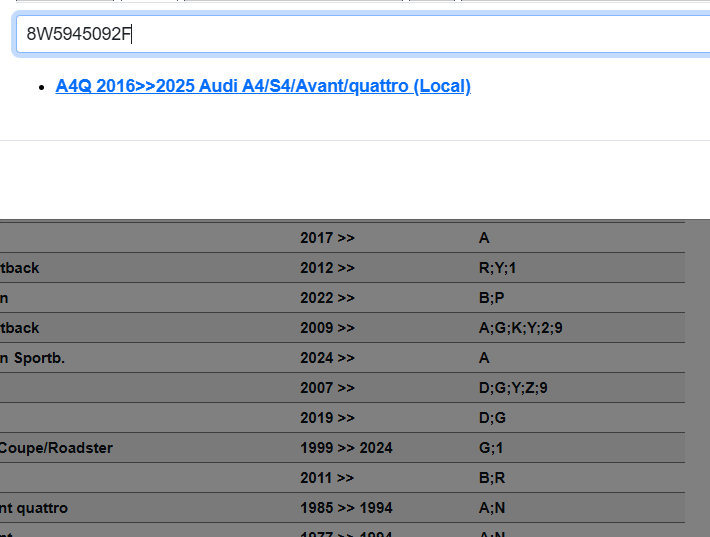
Task: Select the 2022 >> year cell
Action: [327, 298]
